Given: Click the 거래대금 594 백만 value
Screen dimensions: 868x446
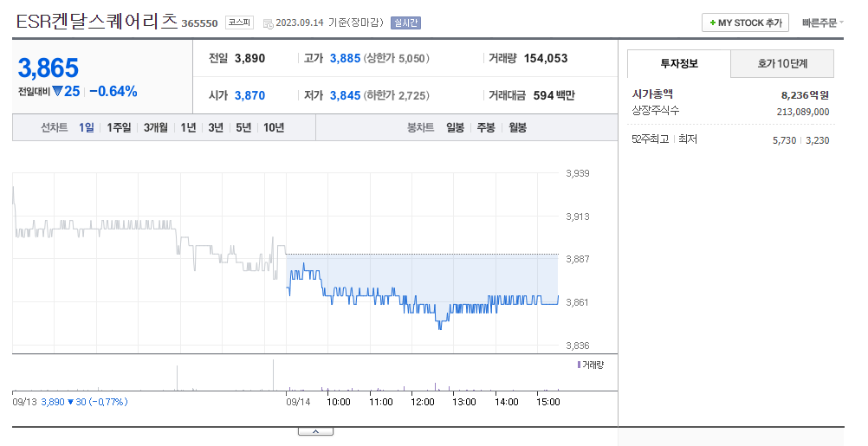Looking at the screenshot, I should click(x=554, y=95).
